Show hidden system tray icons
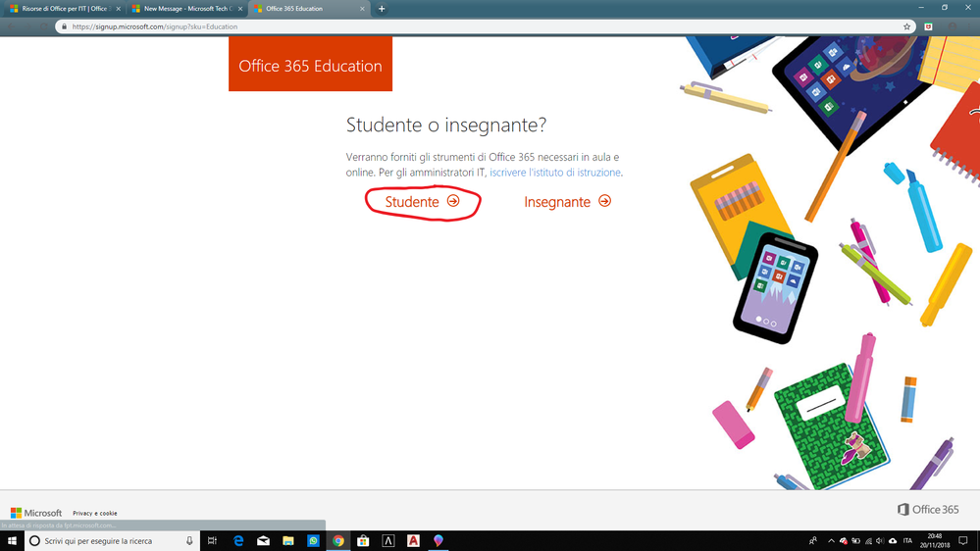 [831, 541]
